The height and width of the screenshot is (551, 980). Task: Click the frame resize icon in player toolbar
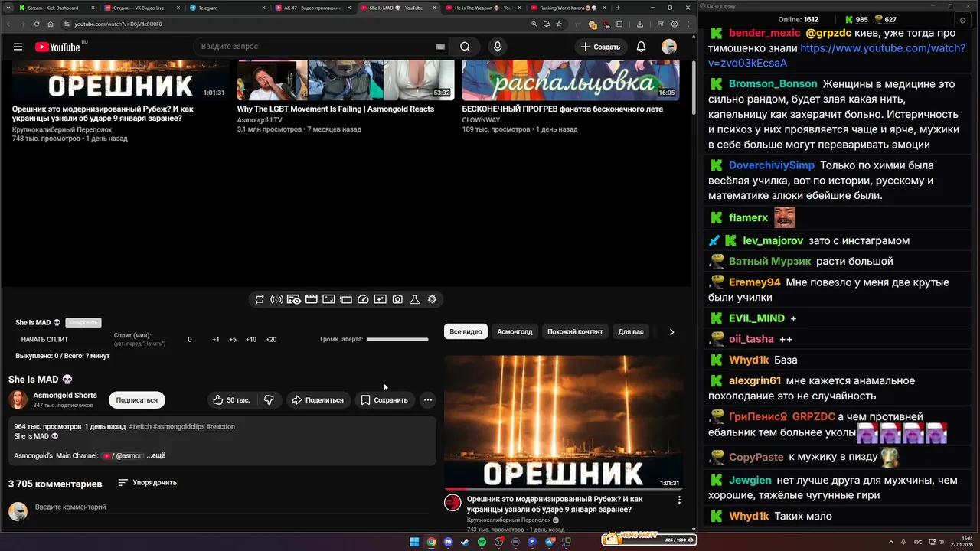pyautogui.click(x=328, y=299)
